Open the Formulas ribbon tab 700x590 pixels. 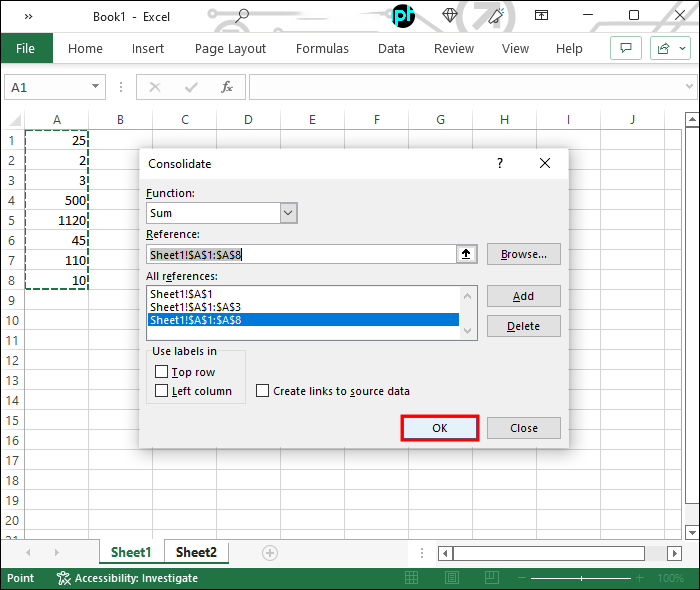pos(322,48)
